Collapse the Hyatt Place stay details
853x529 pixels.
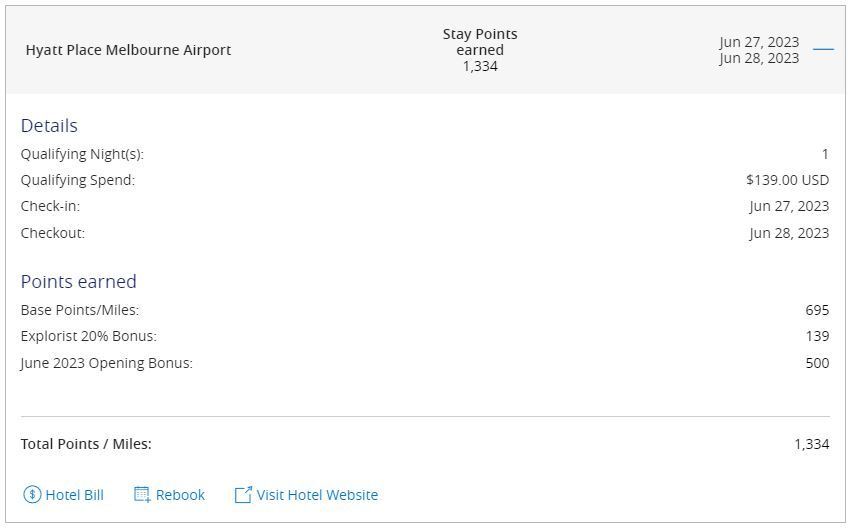[x=823, y=49]
